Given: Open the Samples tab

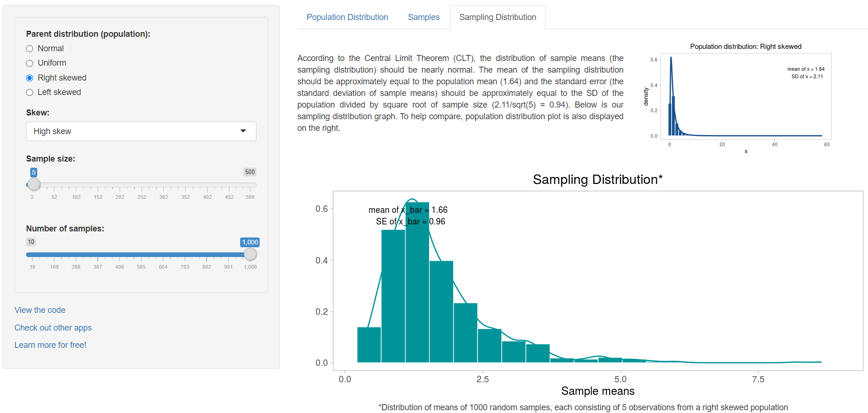Looking at the screenshot, I should click(424, 17).
